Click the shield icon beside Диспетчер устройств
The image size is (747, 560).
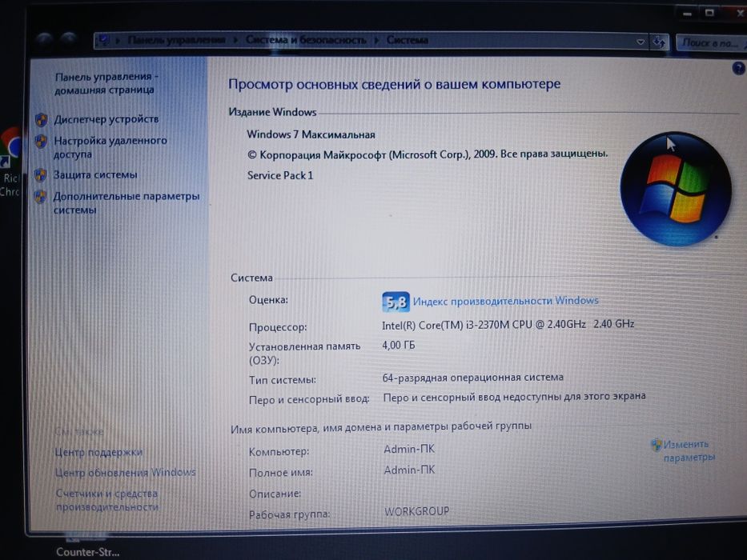(42, 119)
